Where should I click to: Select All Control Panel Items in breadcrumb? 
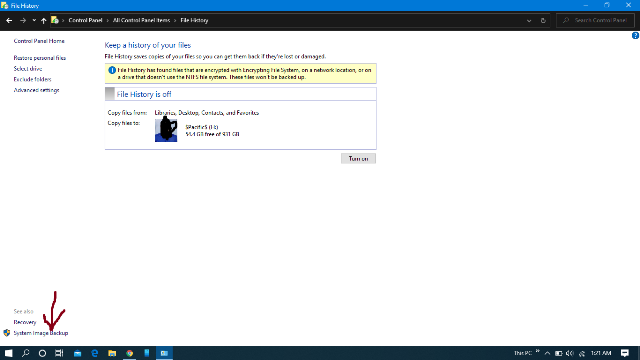click(x=141, y=20)
